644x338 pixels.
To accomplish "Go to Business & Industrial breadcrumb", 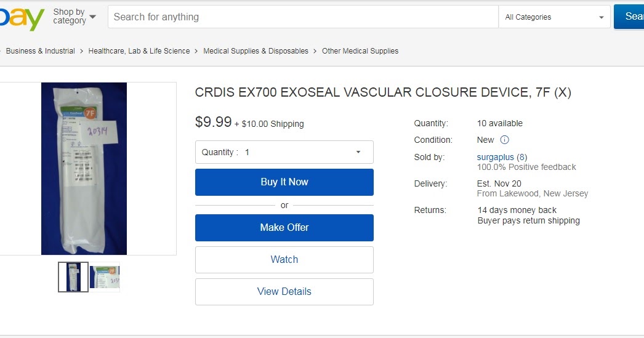I will tap(40, 51).
